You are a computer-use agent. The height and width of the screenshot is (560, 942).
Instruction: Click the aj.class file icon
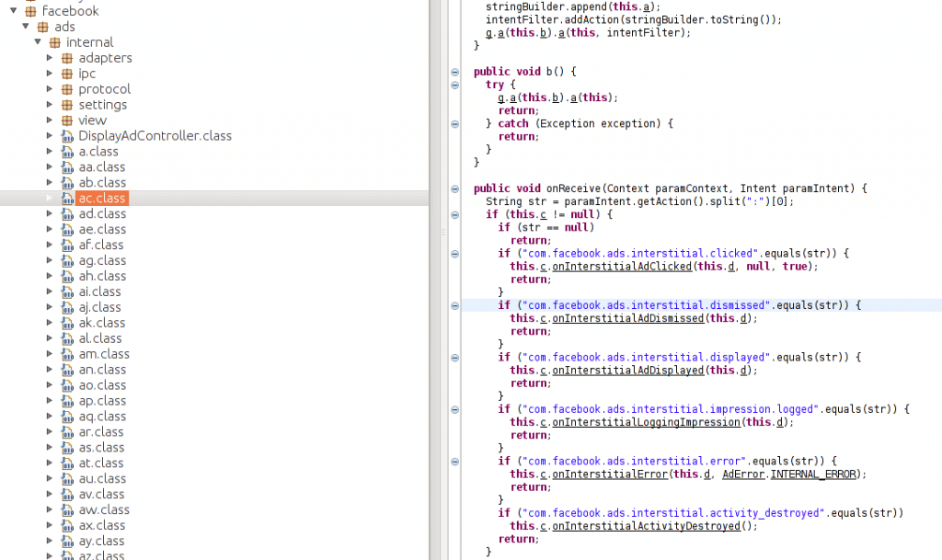67,308
